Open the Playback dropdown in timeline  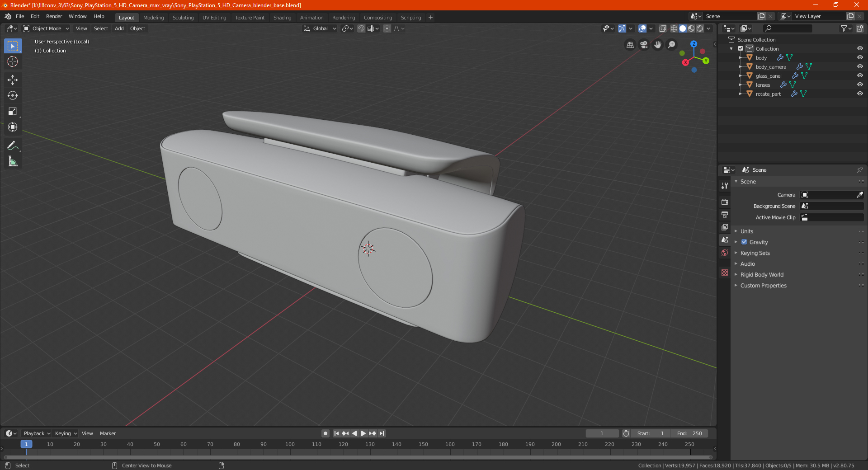[x=37, y=433]
